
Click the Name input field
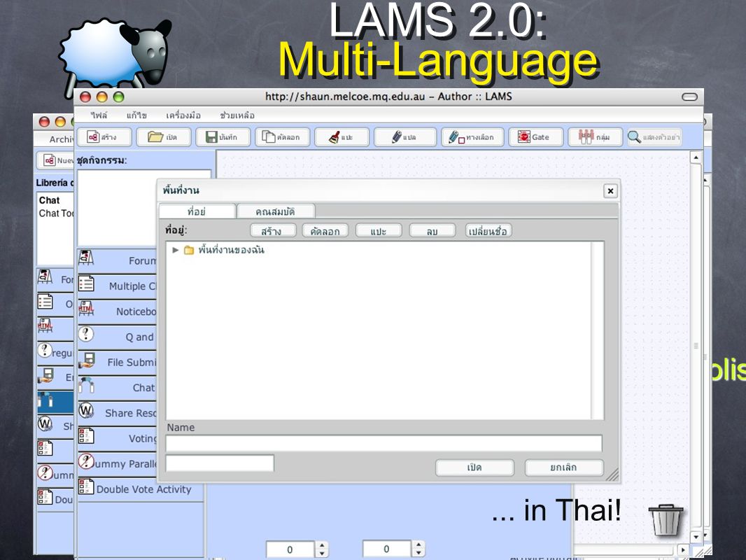click(x=383, y=443)
